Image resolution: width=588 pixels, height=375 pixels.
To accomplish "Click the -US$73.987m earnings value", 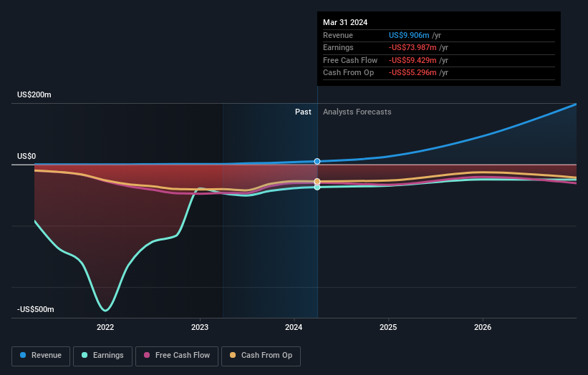I will [413, 47].
